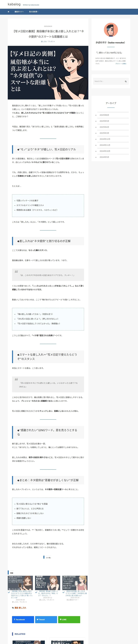Click the heading ◆まとめ：ネタ提供は“恩着せがましくない”が正解

click(x=48, y=480)
